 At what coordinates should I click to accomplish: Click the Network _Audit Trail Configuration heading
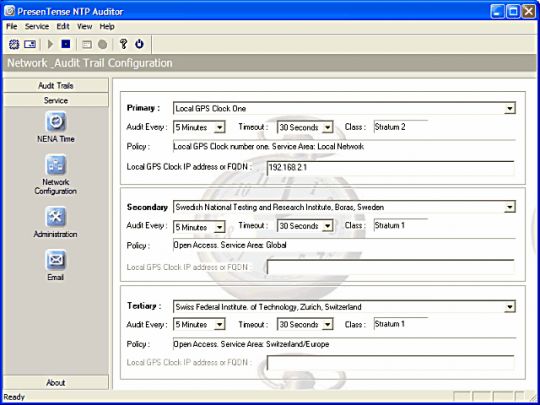pos(90,63)
